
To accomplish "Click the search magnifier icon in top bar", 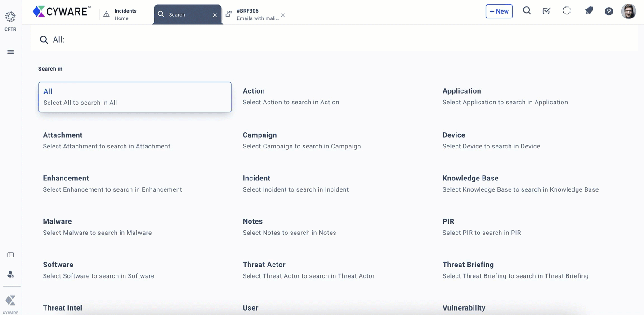I will tap(527, 11).
